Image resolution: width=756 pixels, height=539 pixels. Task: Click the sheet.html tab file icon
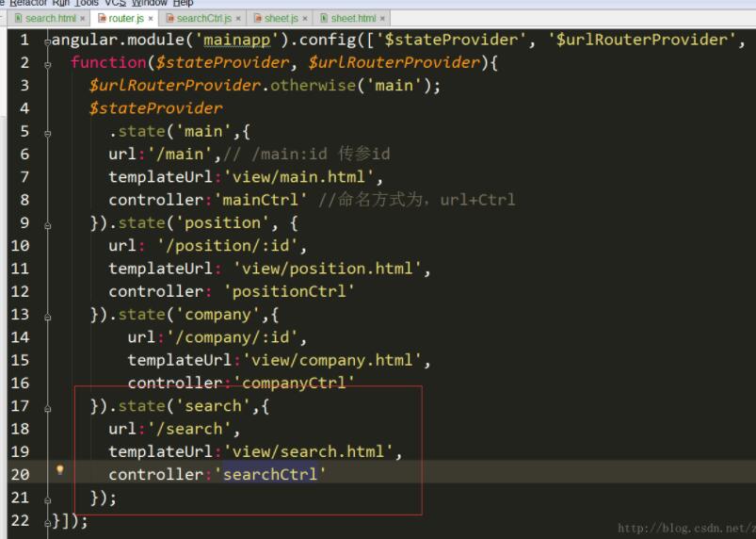point(324,18)
